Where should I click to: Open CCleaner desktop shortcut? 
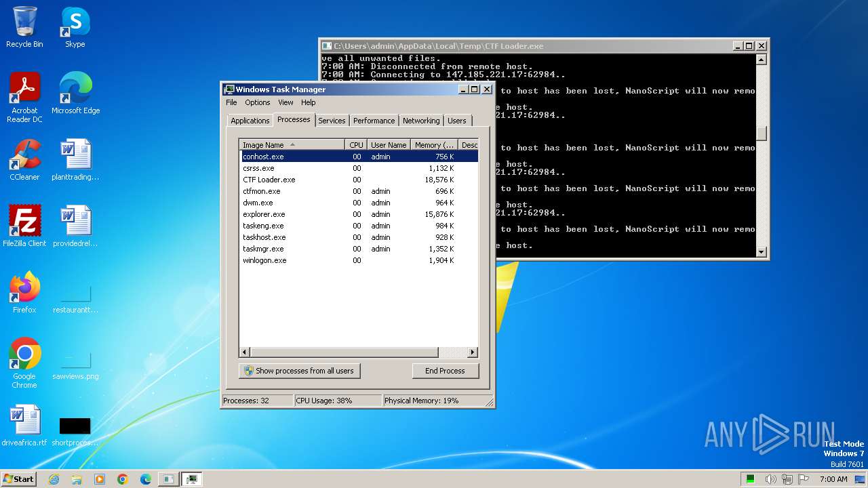24,159
